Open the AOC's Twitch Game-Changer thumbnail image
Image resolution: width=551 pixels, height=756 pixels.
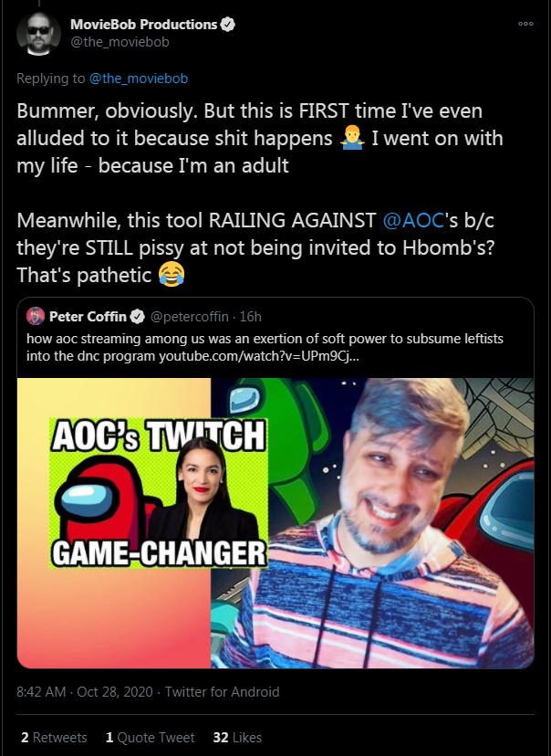(x=275, y=523)
